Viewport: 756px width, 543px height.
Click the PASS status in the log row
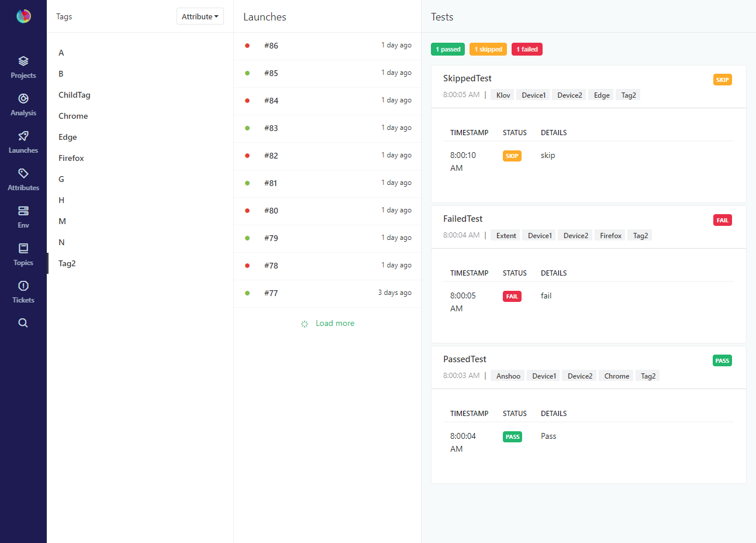(512, 437)
